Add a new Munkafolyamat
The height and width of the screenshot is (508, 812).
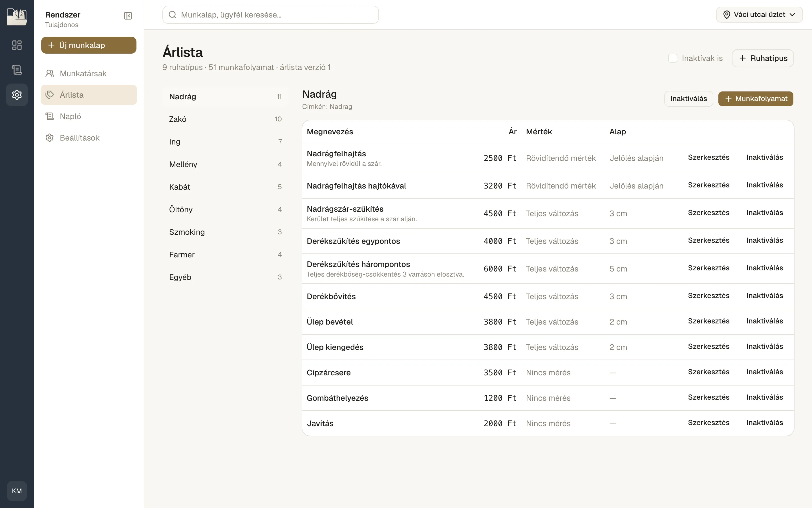[756, 99]
